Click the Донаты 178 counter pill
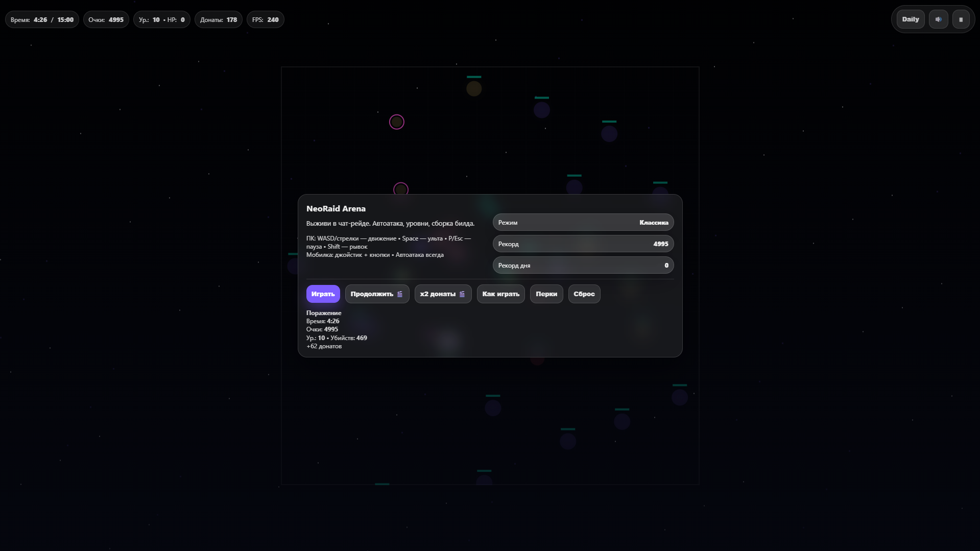980x551 pixels. click(x=218, y=20)
